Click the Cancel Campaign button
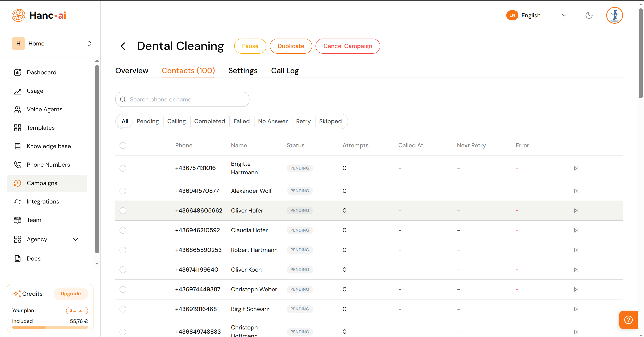 (x=348, y=46)
